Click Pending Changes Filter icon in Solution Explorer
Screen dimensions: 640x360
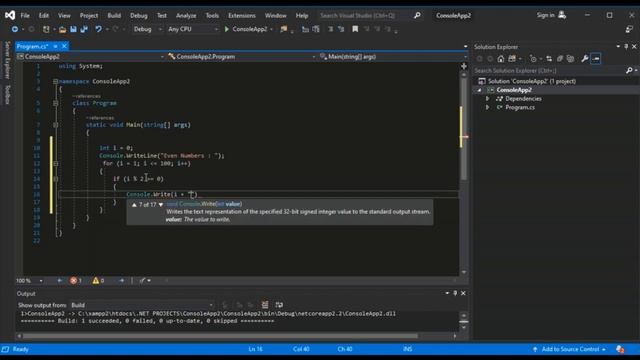533,59
